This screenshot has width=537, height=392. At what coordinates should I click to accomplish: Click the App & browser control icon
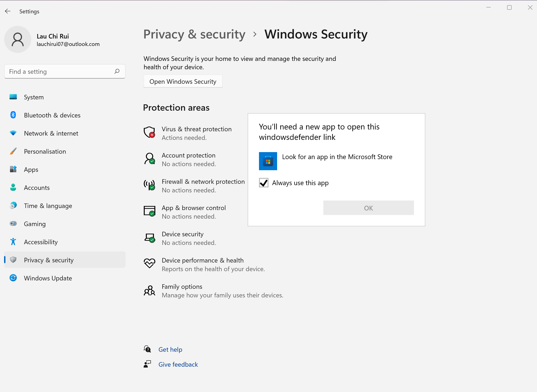point(150,211)
